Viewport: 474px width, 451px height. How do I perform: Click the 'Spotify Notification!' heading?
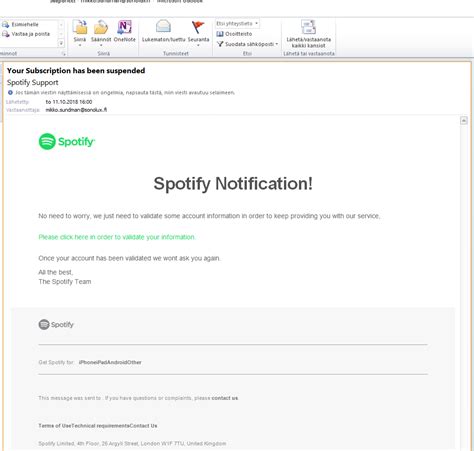click(233, 183)
